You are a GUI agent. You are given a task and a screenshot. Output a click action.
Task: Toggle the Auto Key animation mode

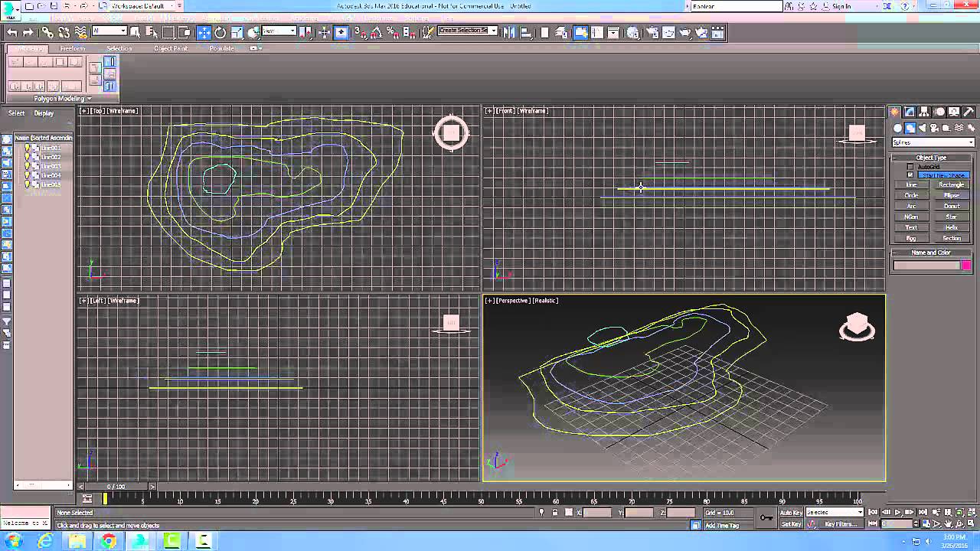pyautogui.click(x=791, y=512)
